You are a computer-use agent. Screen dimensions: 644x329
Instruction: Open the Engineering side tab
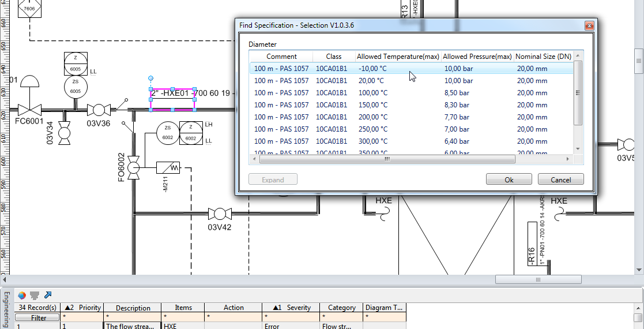[x=6, y=309]
